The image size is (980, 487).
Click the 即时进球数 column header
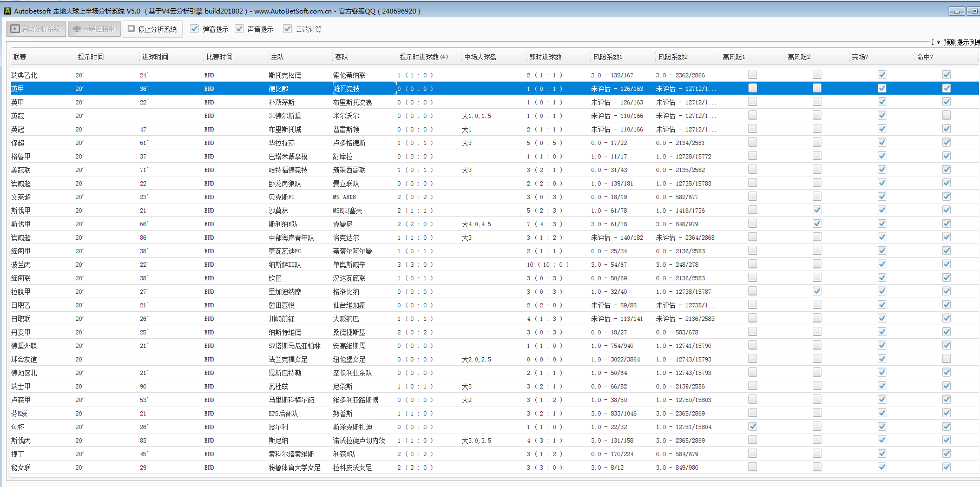click(545, 57)
